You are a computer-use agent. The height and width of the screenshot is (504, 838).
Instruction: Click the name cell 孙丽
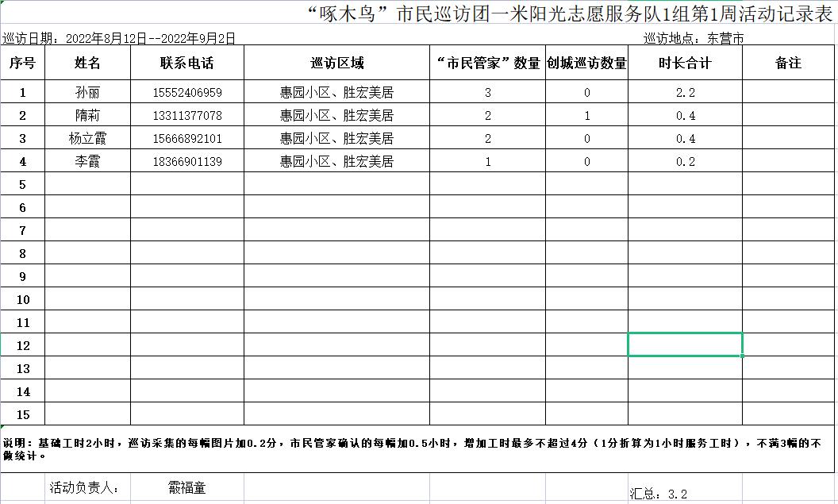point(87,92)
